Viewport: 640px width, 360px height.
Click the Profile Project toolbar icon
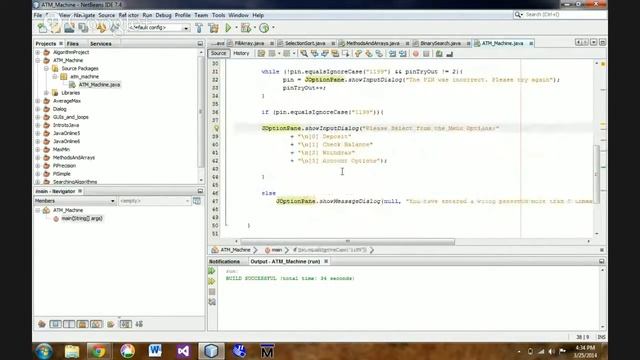(264, 28)
